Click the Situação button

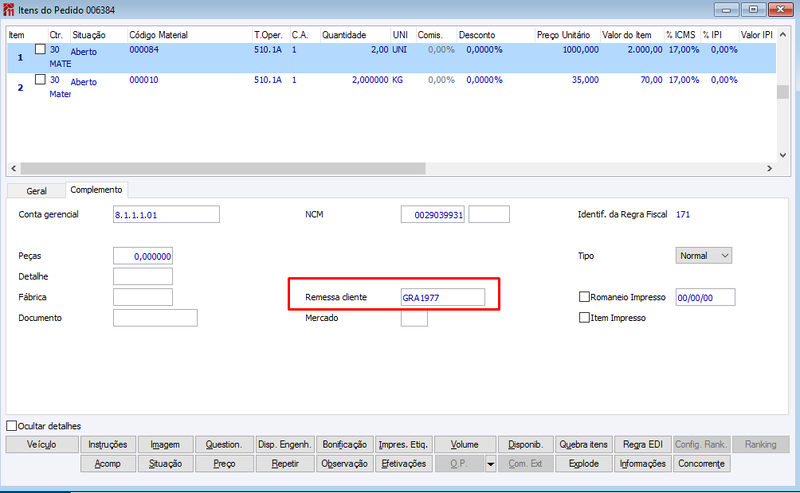point(165,464)
